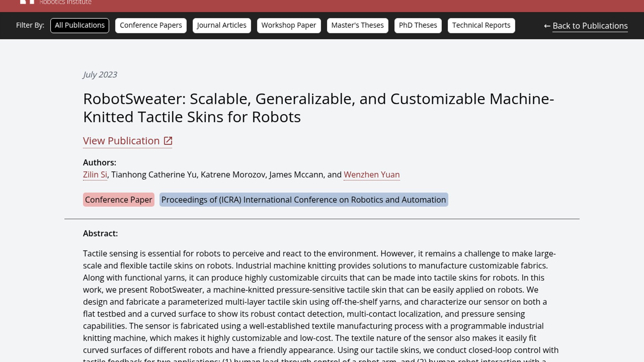644x362 pixels.
Task: Open the View Publication link
Action: pyautogui.click(x=121, y=141)
